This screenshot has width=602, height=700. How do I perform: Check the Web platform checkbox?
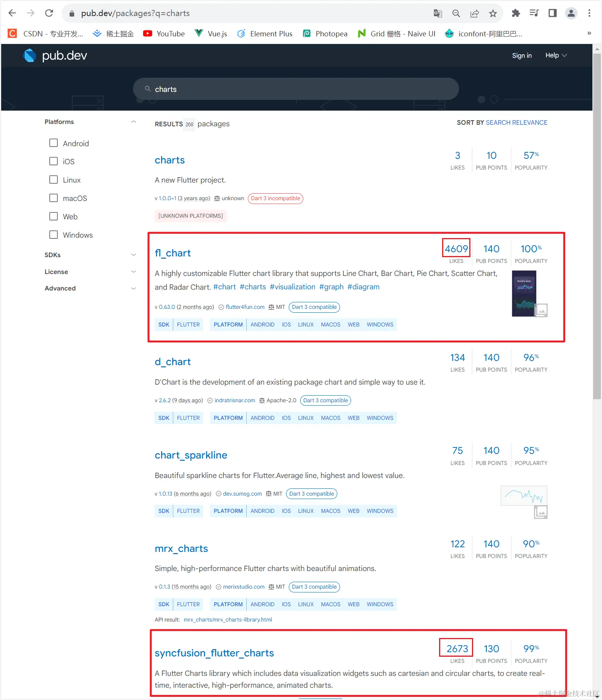tap(54, 216)
